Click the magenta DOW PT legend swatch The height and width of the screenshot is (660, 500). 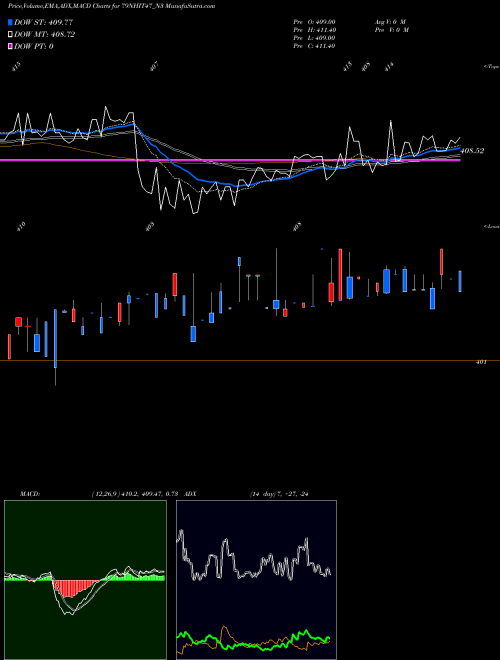coord(10,46)
